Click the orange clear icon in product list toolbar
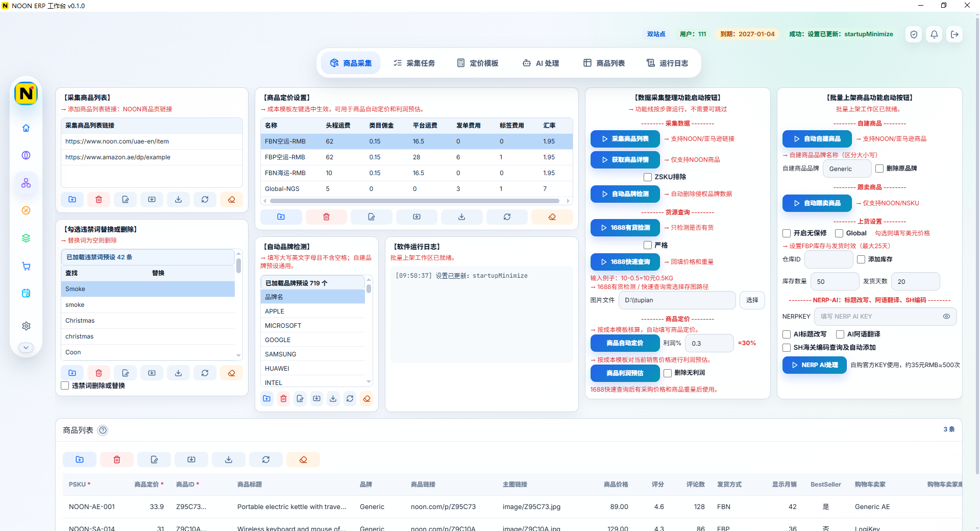980x531 pixels. pos(303,460)
